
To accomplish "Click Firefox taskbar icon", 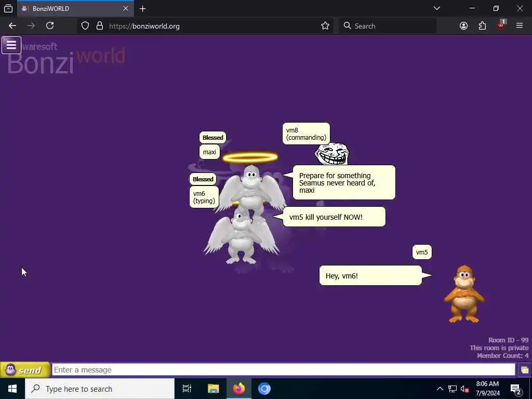I will click(x=239, y=389).
